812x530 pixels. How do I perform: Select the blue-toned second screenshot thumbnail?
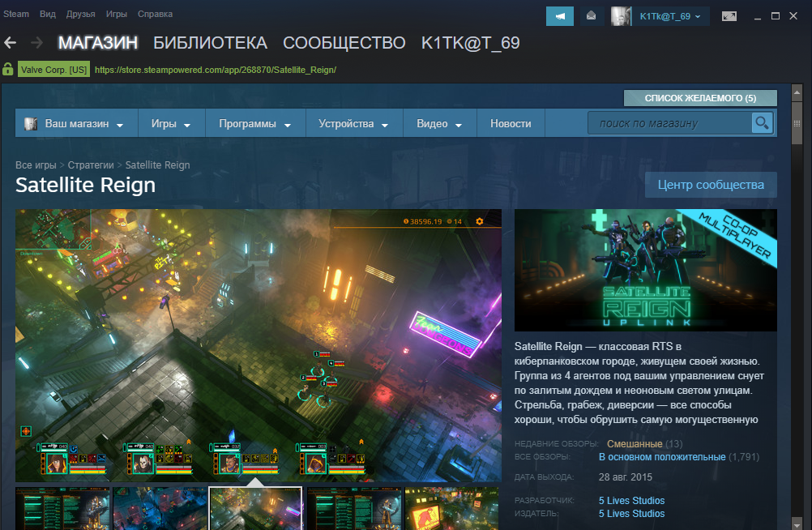[x=160, y=508]
